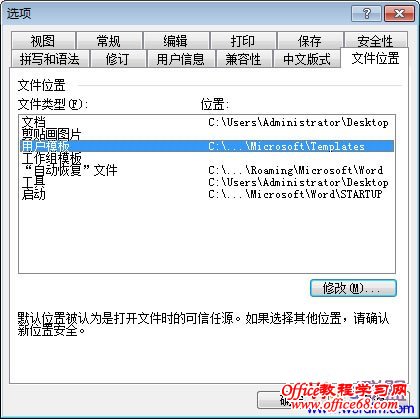The height and width of the screenshot is (419, 420).
Task: Open the 常规 tab
Action: (x=109, y=41)
